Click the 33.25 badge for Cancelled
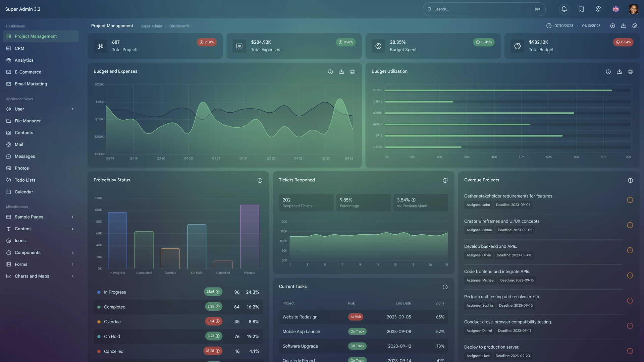644x362 pixels. point(213,351)
